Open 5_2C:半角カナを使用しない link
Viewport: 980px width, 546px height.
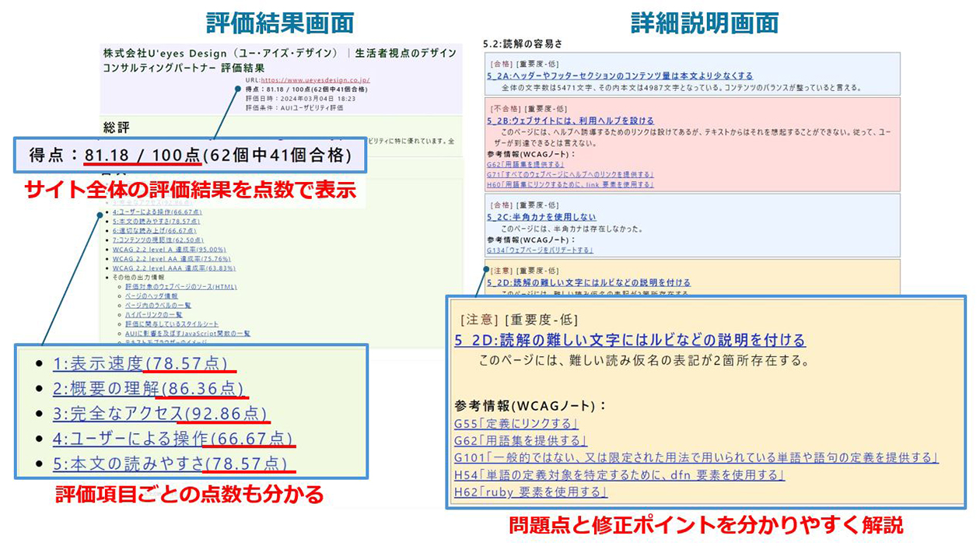(x=542, y=217)
